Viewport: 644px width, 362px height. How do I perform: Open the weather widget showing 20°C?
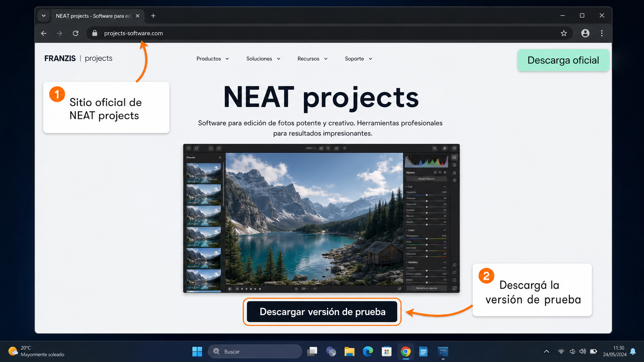pyautogui.click(x=37, y=351)
